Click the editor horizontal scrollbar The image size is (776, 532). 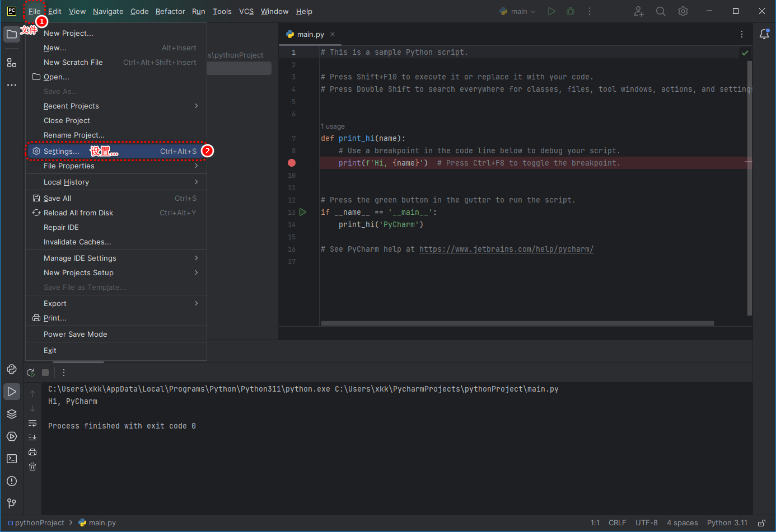(517, 323)
